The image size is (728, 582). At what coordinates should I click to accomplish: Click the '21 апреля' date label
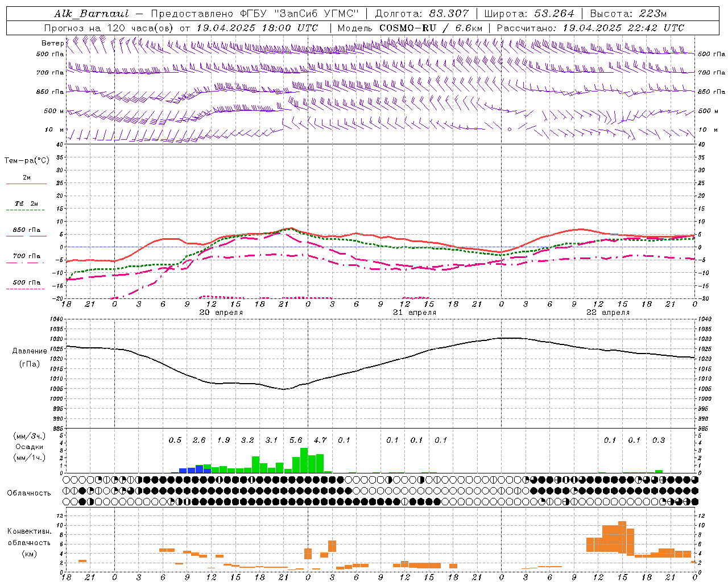click(x=415, y=313)
